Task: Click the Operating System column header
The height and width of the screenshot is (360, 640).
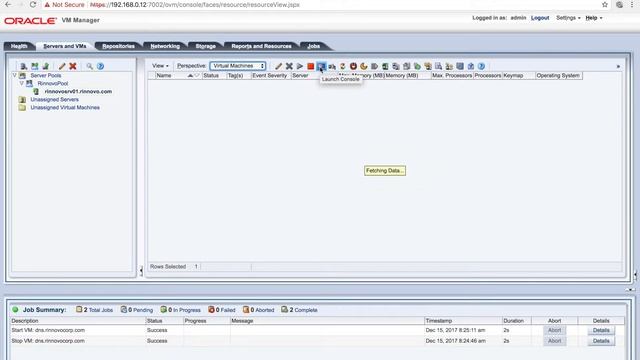Action: point(558,76)
